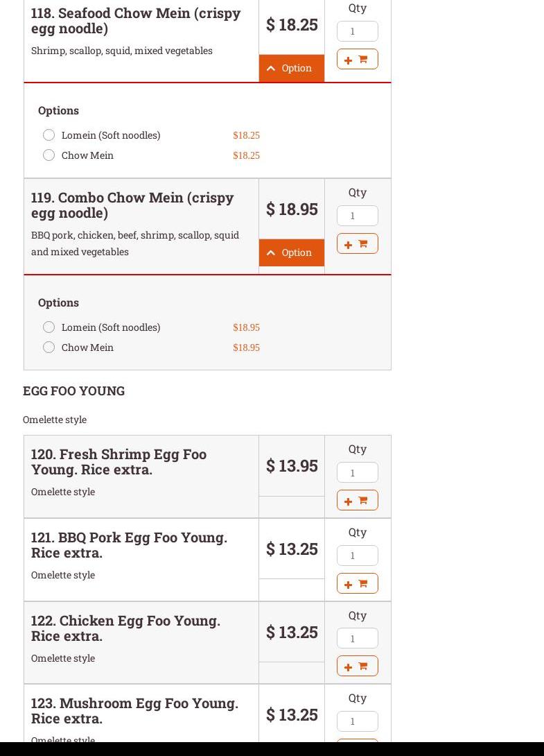Collapse the Option panel for Seafood Chow Mein
Screen dimensions: 544x756
pyautogui.click(x=291, y=68)
